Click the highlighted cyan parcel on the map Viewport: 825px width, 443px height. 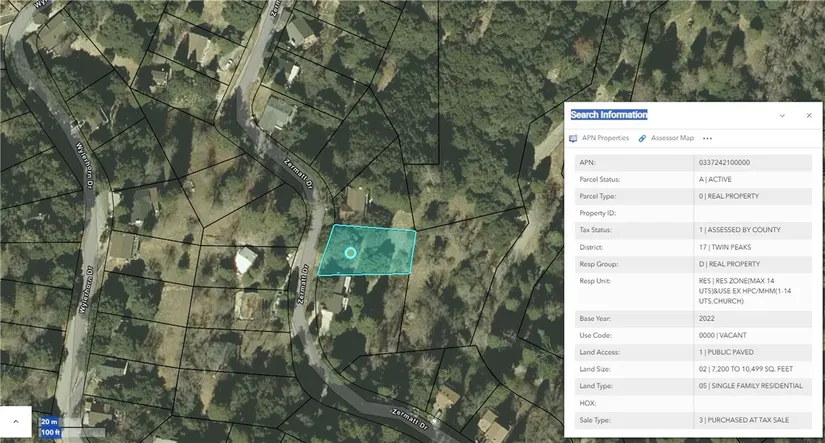tap(385, 250)
